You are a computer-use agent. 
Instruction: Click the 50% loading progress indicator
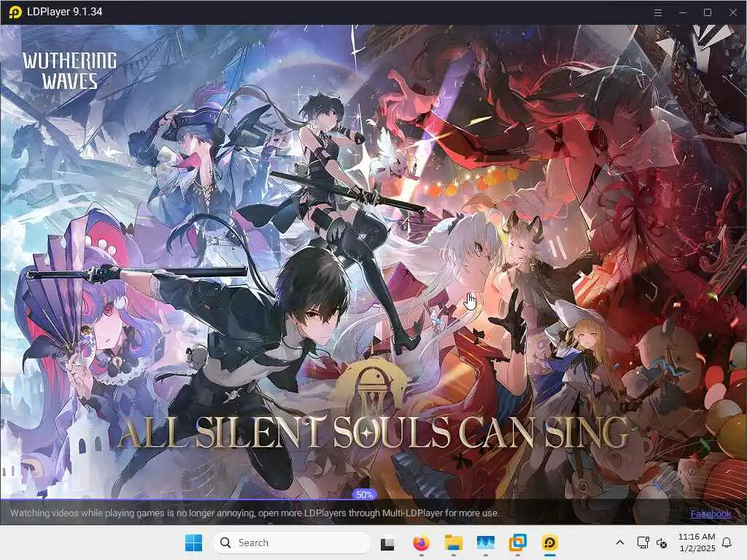pos(365,495)
